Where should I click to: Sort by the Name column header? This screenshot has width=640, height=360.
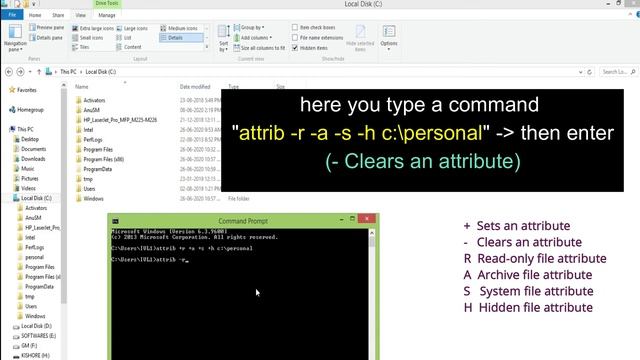tap(82, 87)
